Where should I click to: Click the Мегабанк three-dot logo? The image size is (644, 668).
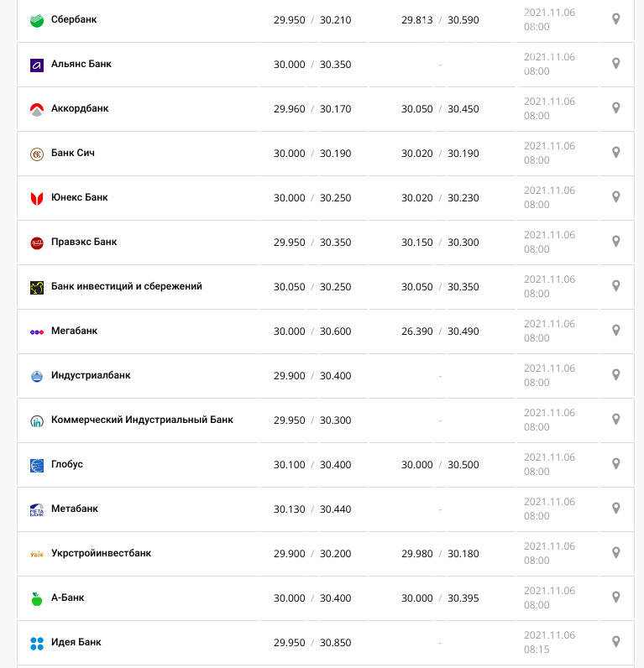point(37,331)
